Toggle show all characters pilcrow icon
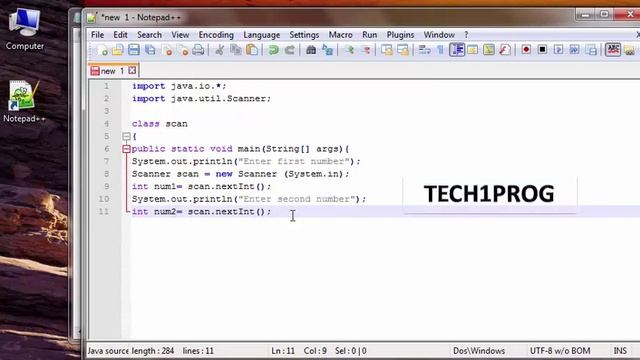640x360 pixels. click(440, 50)
